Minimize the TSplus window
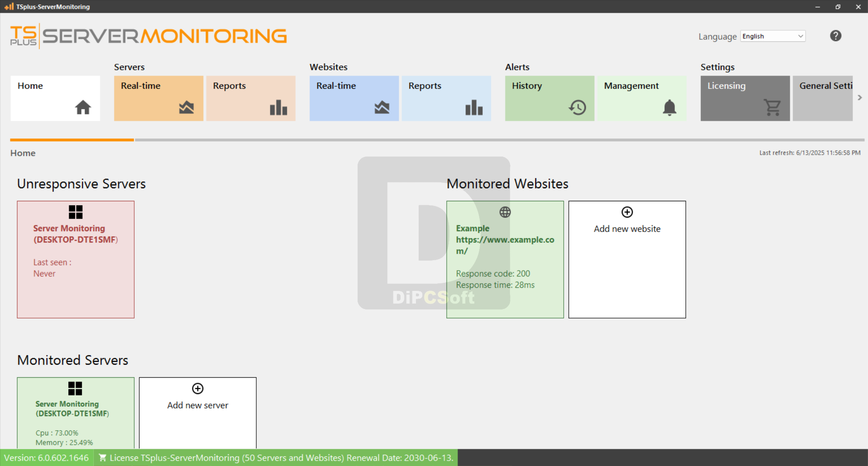 click(x=817, y=7)
